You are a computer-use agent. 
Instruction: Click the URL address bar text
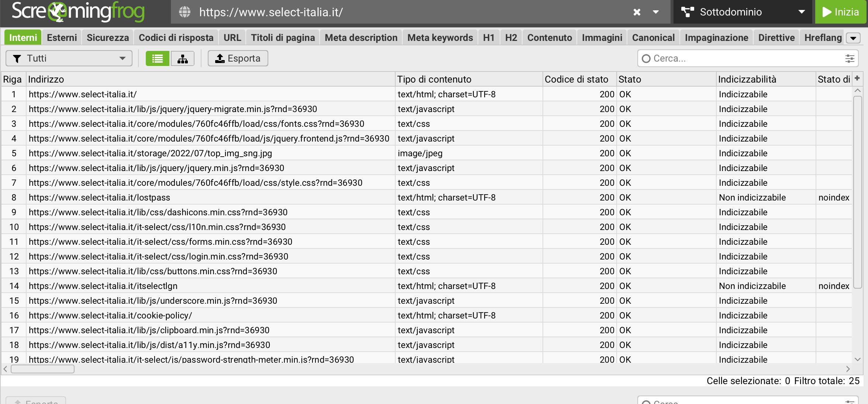(x=271, y=12)
